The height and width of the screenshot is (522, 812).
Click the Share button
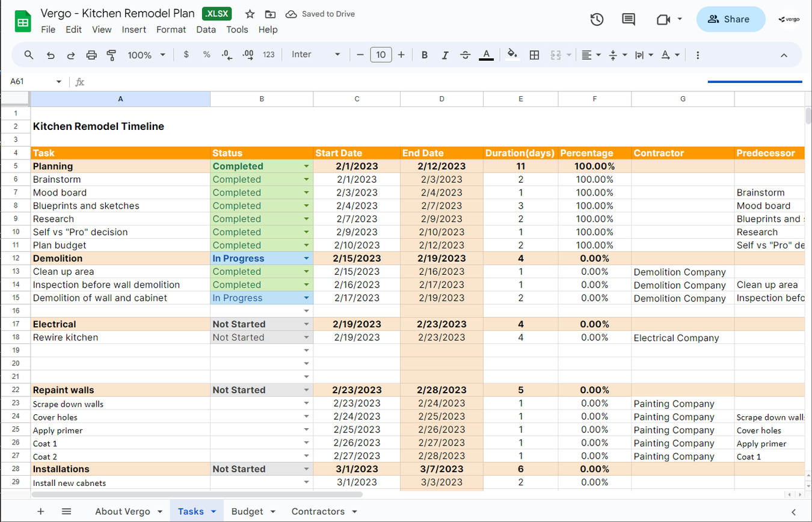730,19
